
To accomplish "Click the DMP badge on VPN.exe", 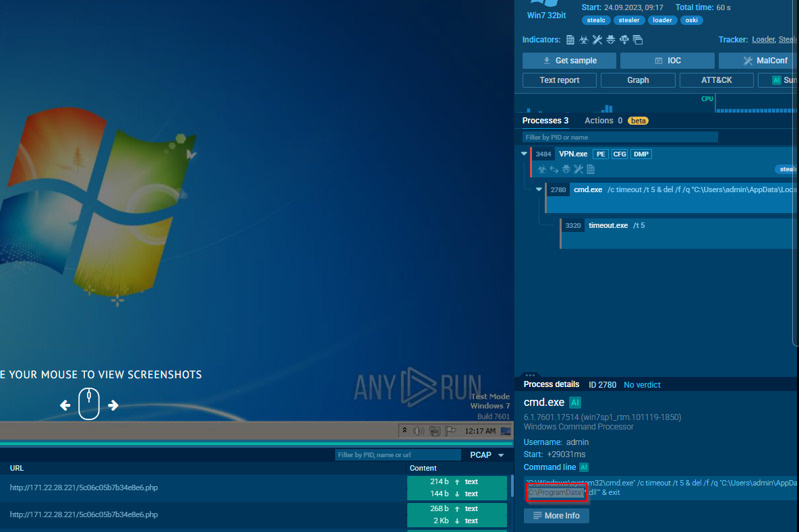I will 641,154.
